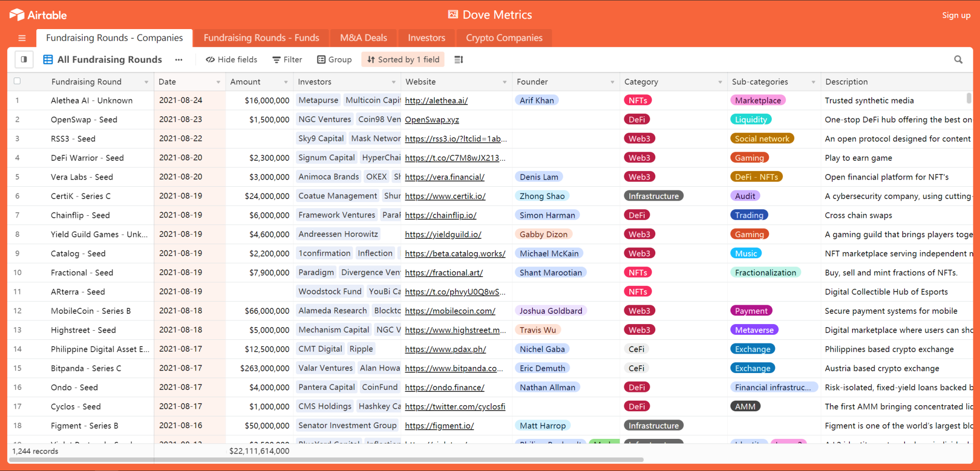Click the Social network tag
Screen dimensions: 980x471
(762, 139)
